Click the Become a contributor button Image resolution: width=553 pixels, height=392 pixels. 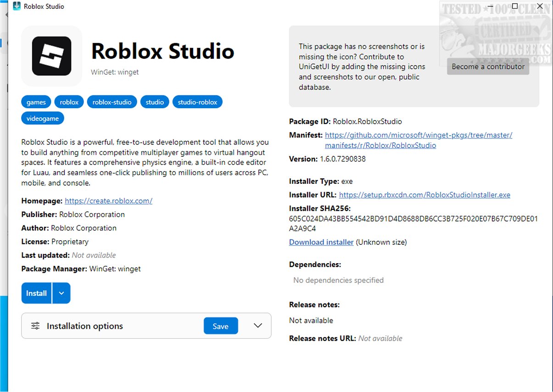click(488, 66)
